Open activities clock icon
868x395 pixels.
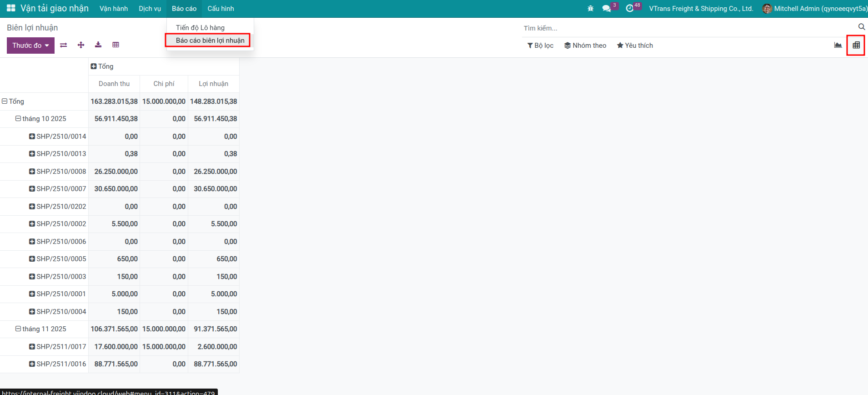pyautogui.click(x=630, y=9)
